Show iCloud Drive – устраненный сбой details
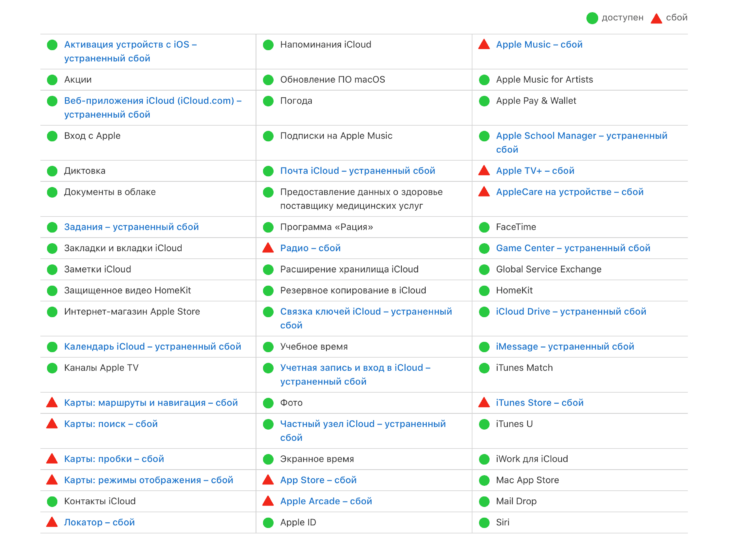Image resolution: width=740 pixels, height=538 pixels. tap(571, 312)
